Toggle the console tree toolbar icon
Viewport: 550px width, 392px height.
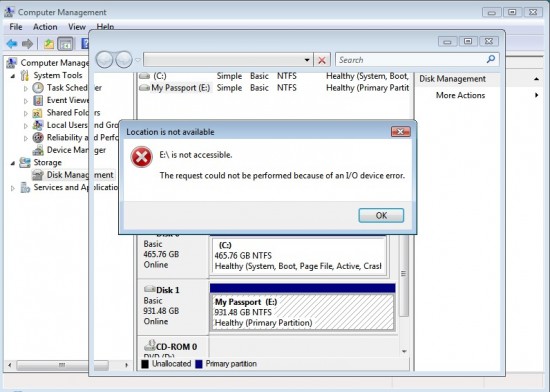(65, 44)
